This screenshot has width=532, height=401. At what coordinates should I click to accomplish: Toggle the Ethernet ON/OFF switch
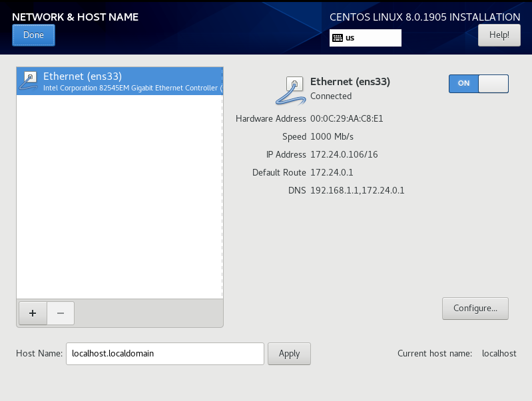pyautogui.click(x=478, y=84)
